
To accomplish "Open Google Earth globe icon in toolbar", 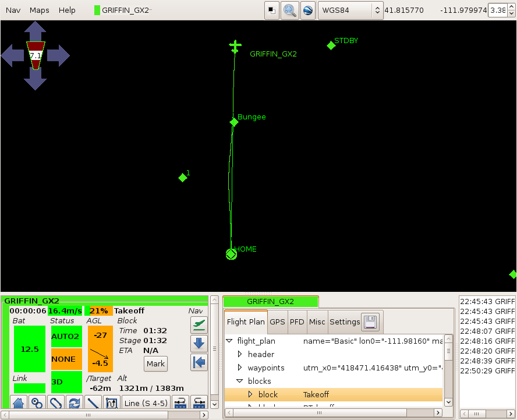I will (x=307, y=10).
